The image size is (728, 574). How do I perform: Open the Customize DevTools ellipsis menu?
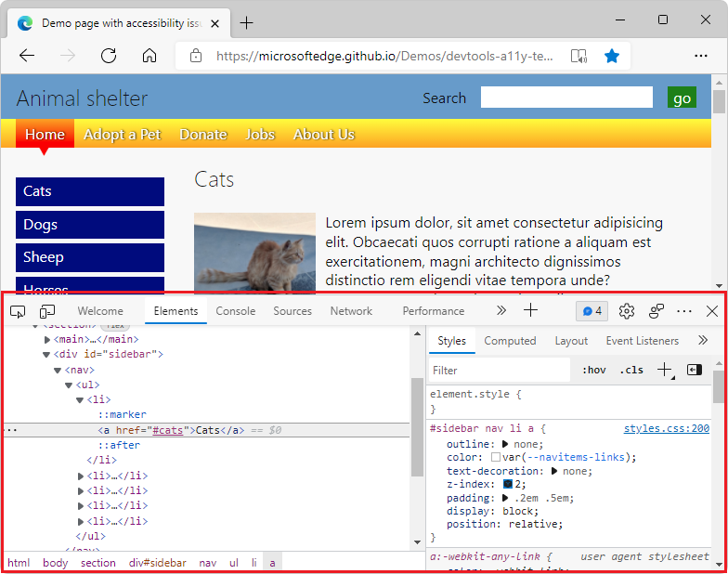pos(684,311)
